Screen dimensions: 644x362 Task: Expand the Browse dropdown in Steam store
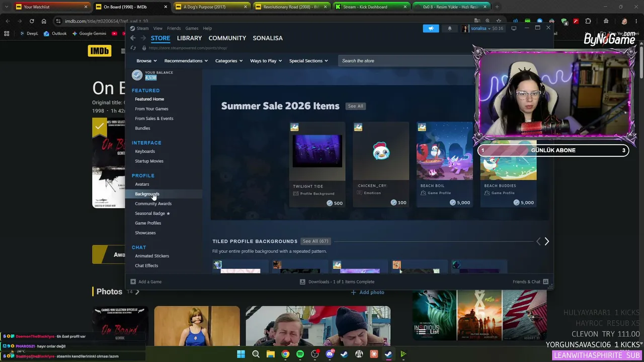(x=147, y=61)
